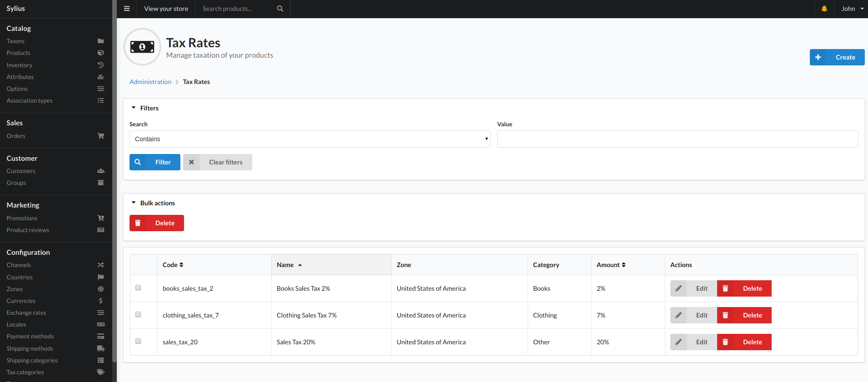Go to Orders in sidebar menu
The width and height of the screenshot is (868, 382).
16,136
